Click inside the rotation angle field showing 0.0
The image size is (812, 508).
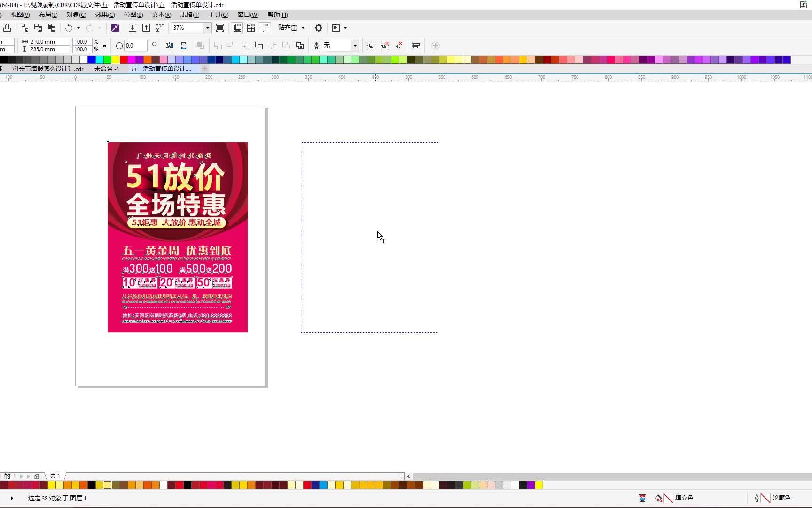click(135, 46)
